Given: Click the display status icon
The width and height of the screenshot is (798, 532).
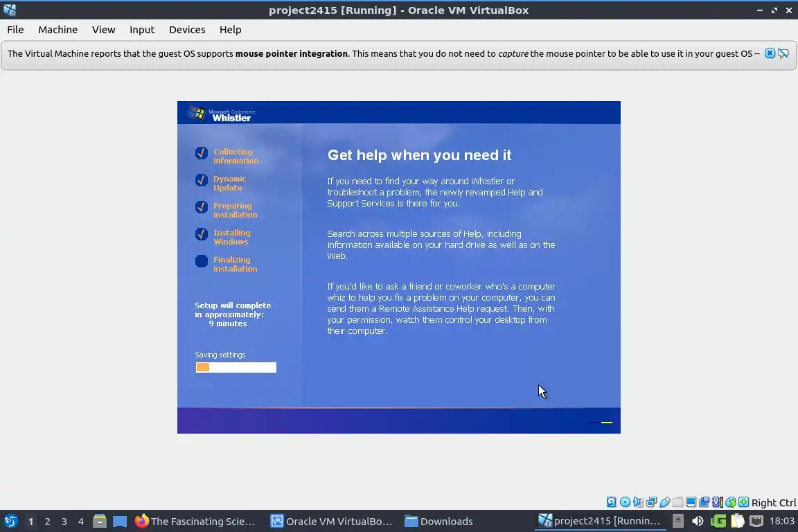Looking at the screenshot, I should tap(691, 502).
